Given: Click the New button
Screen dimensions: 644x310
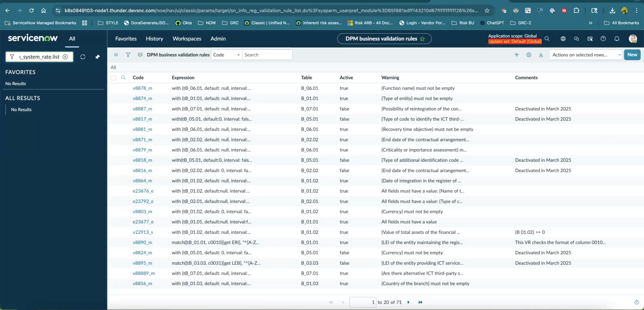Looking at the screenshot, I should coord(632,55).
